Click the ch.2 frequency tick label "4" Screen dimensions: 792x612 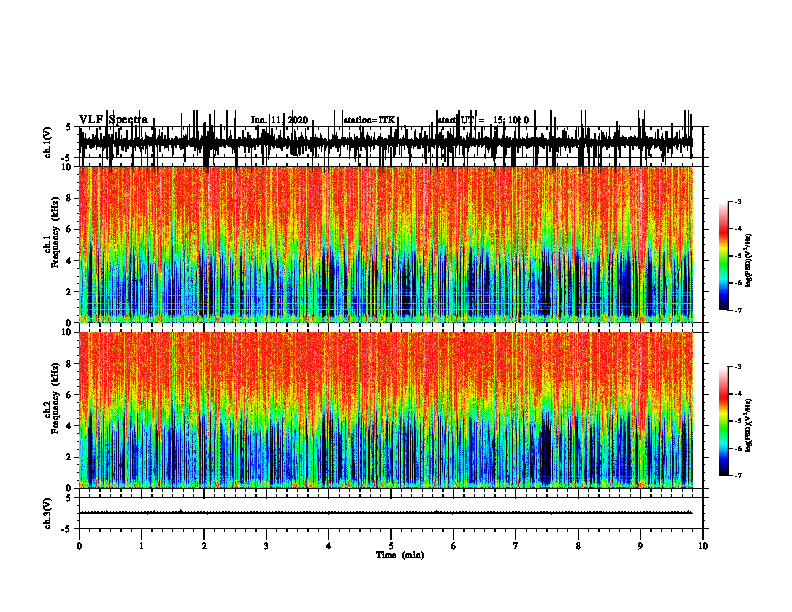coord(69,426)
